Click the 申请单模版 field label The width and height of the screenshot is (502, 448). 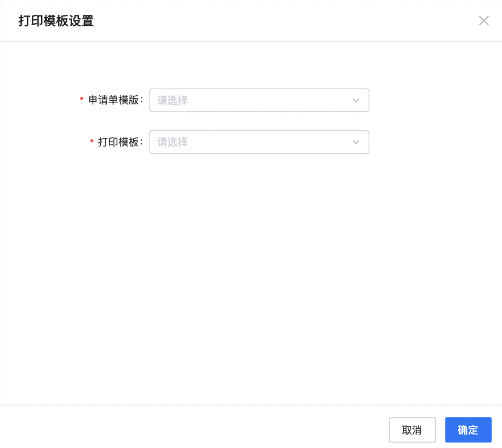(115, 100)
